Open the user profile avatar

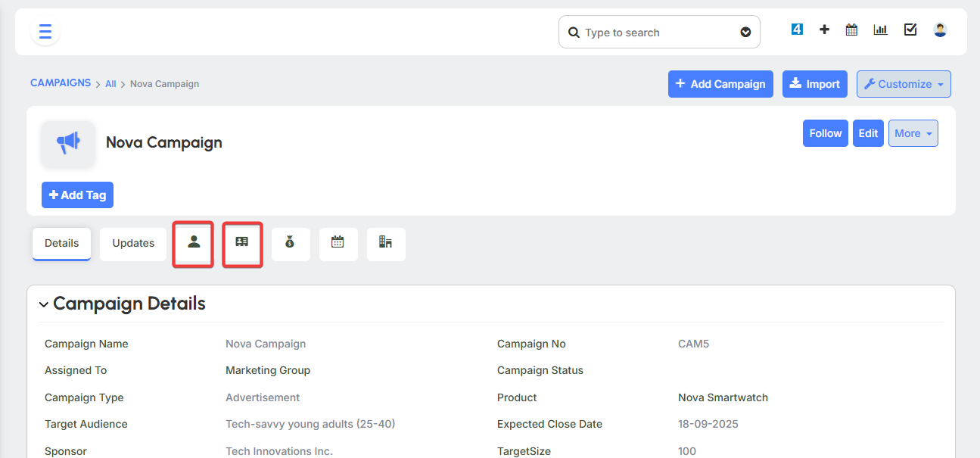(940, 30)
